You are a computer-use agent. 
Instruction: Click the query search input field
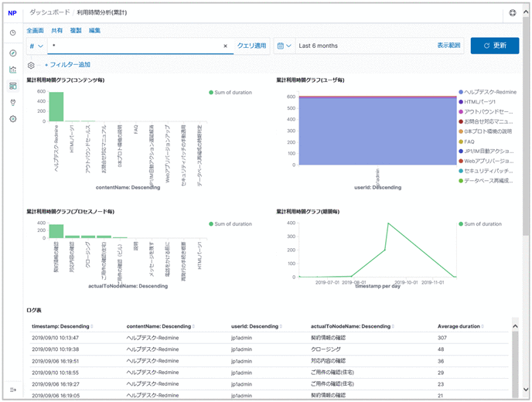click(135, 46)
